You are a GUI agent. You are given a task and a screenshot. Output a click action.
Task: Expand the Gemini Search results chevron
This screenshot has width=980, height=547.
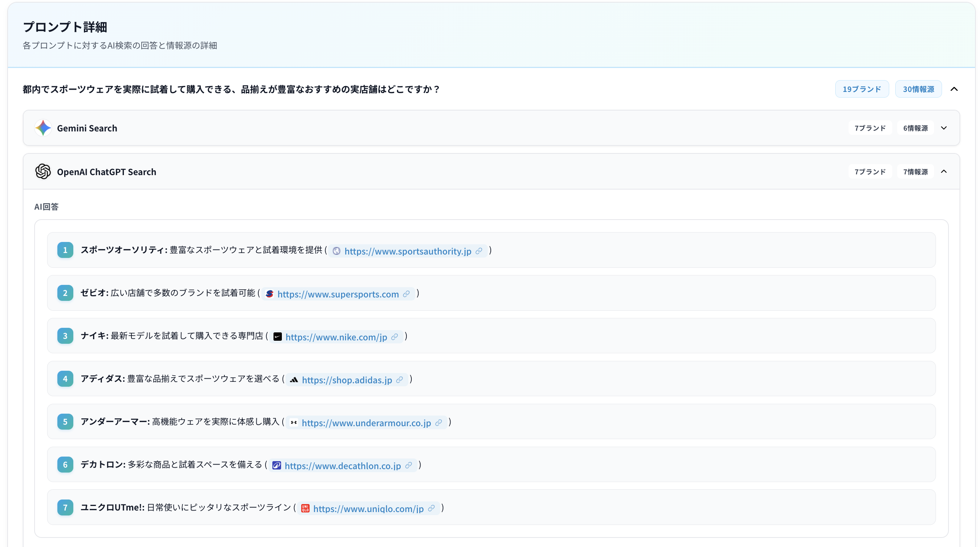944,128
